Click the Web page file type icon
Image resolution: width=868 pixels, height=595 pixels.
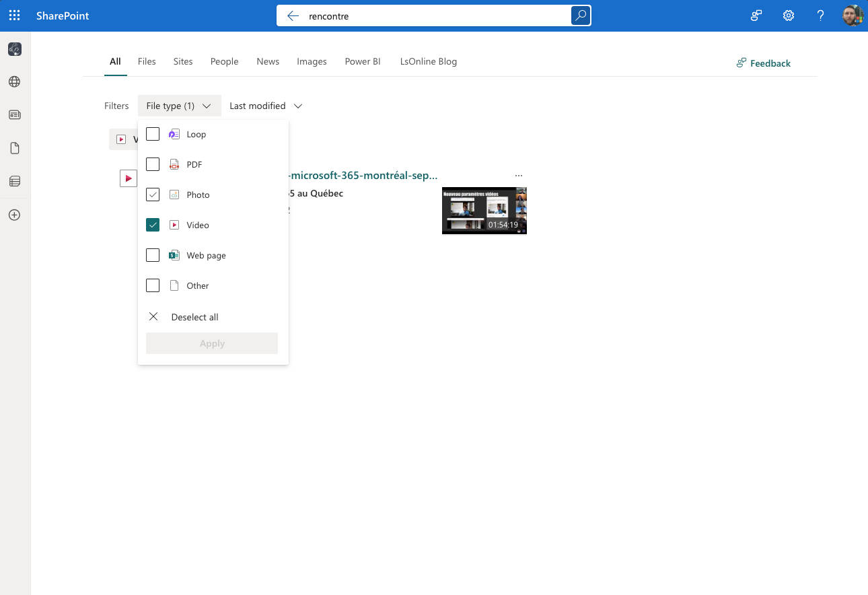(x=174, y=255)
